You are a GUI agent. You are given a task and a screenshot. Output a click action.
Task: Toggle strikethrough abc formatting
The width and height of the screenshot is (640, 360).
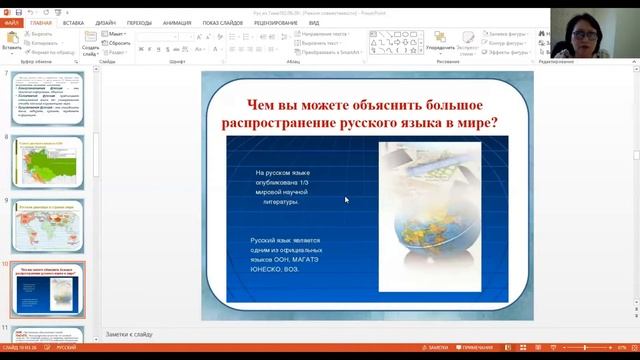[x=176, y=49]
